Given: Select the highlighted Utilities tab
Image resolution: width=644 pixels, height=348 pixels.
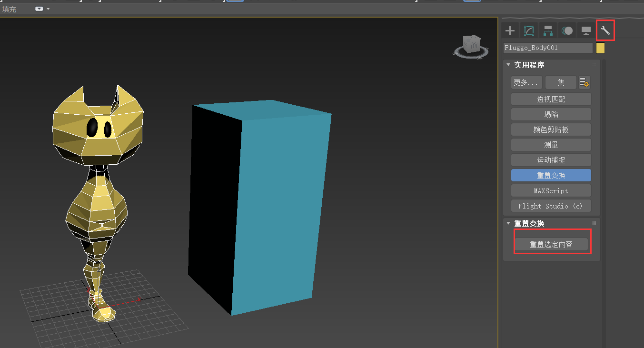Looking at the screenshot, I should pos(605,30).
